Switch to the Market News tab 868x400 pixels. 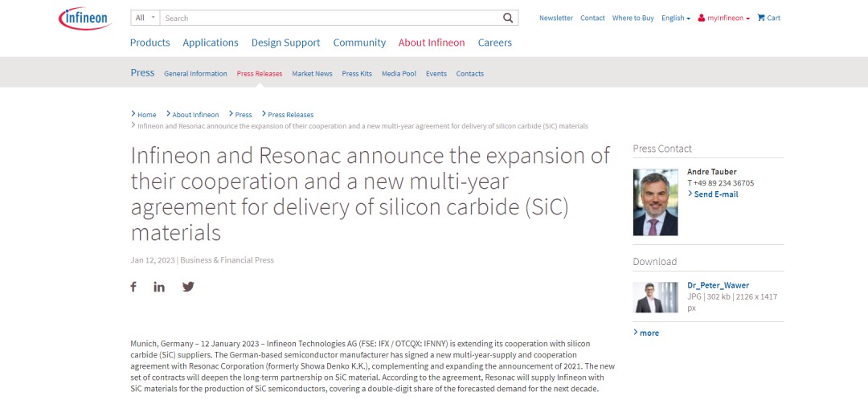312,74
